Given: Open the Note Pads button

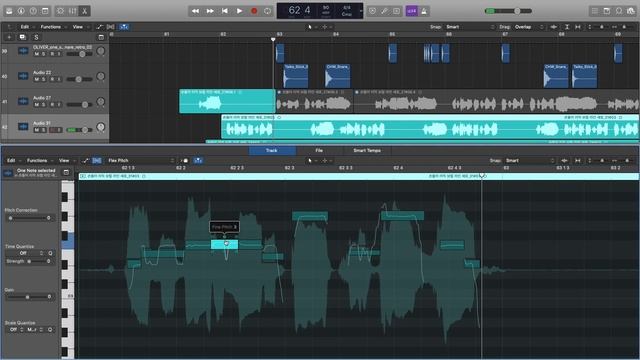Looking at the screenshot, I should pyautogui.click(x=607, y=11).
